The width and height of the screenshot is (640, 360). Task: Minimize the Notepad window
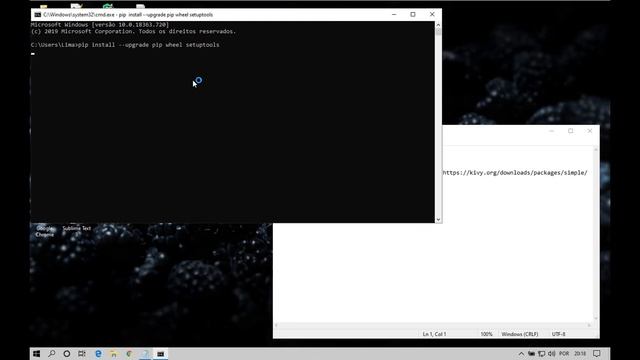(551, 131)
